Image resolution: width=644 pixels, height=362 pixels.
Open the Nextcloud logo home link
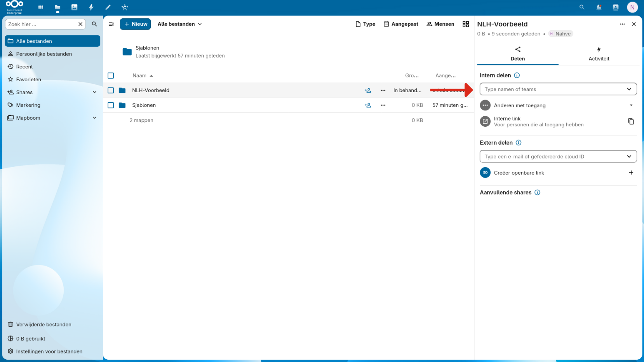coord(14,7)
